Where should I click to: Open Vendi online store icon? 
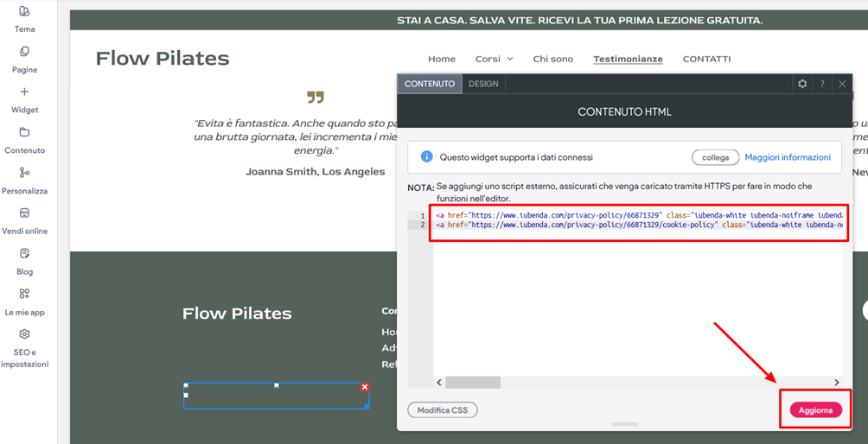point(24,213)
